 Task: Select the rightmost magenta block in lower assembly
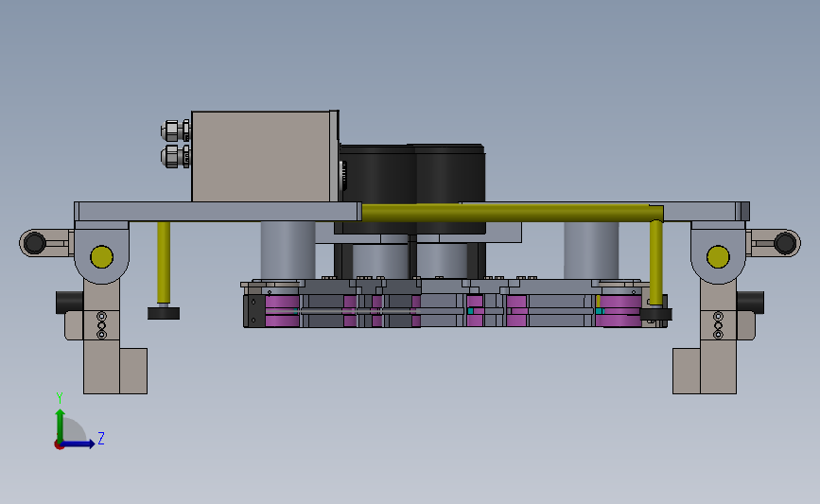(x=619, y=310)
